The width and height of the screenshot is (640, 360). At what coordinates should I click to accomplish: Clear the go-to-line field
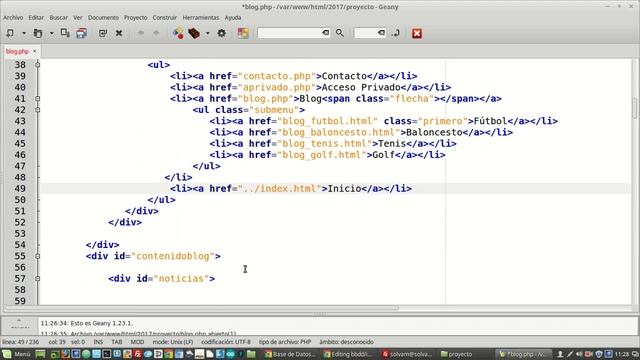point(381,33)
